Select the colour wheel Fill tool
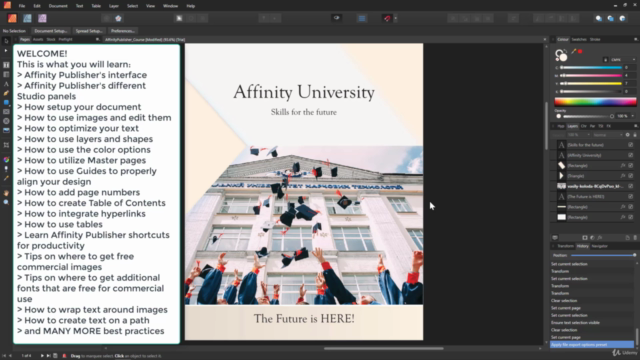Screen dimensions: 640x360 pos(6,160)
